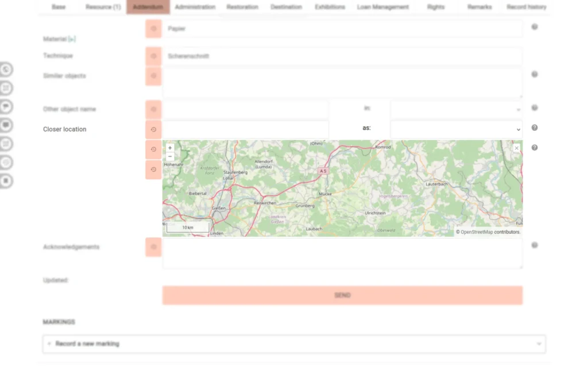Click the Material field containing Papier
This screenshot has width=588, height=387.
(x=342, y=29)
